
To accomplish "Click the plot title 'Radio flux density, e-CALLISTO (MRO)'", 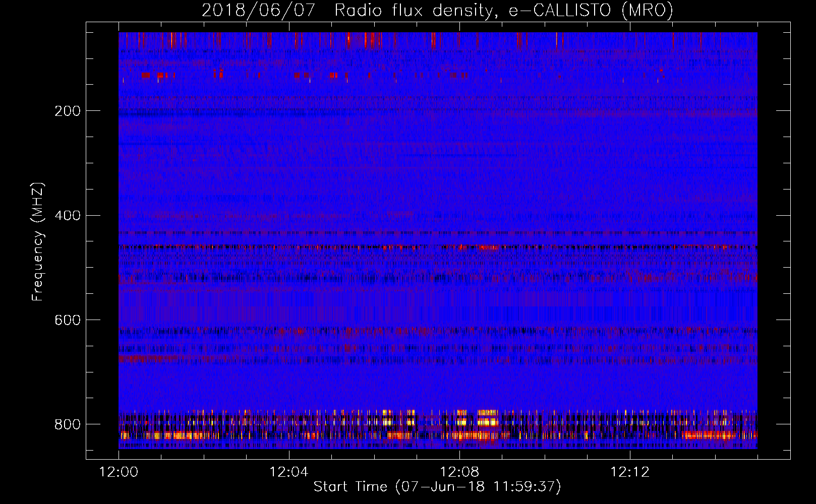I will [x=503, y=11].
